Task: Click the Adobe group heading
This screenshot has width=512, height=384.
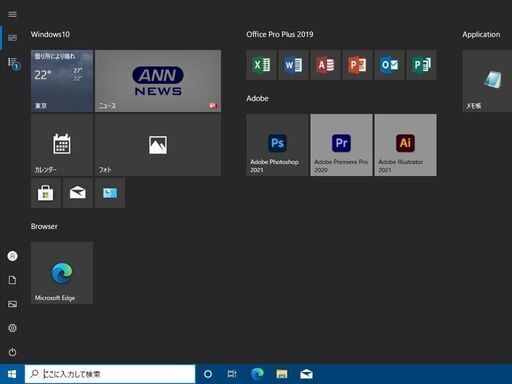Action: 257,98
